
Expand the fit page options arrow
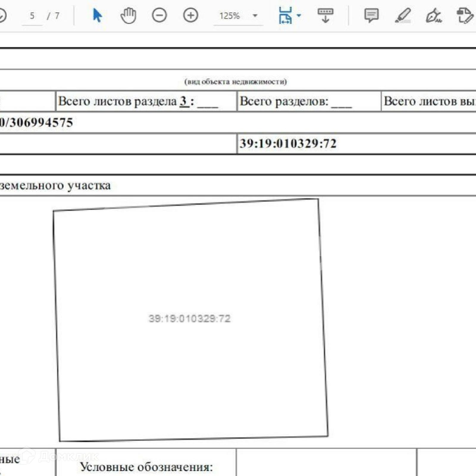pos(299,15)
